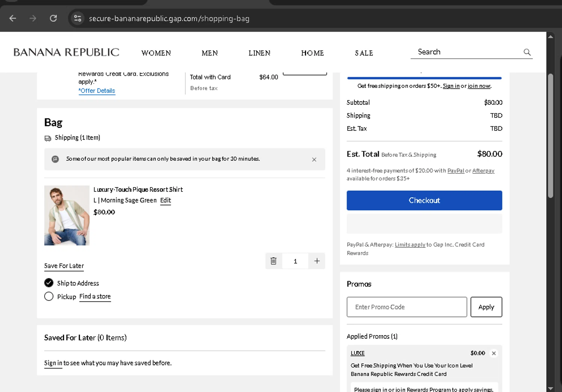This screenshot has width=562, height=392.
Task: Open the MEN menu
Action: pyautogui.click(x=210, y=53)
